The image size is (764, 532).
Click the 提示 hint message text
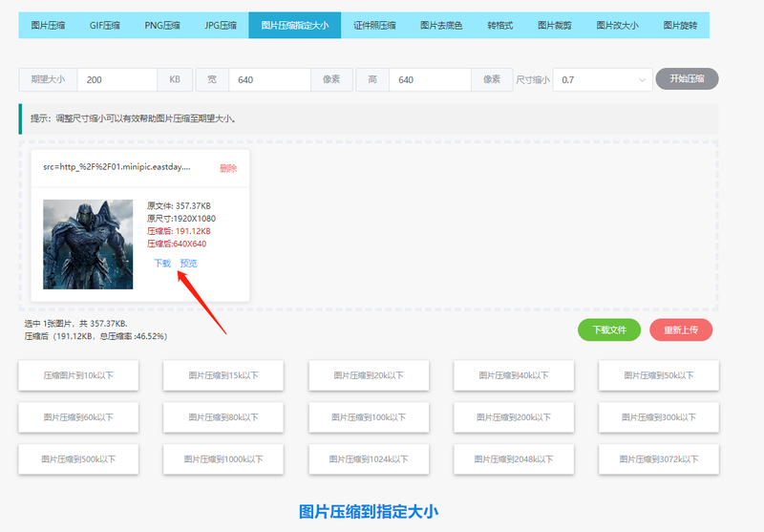tap(134, 118)
